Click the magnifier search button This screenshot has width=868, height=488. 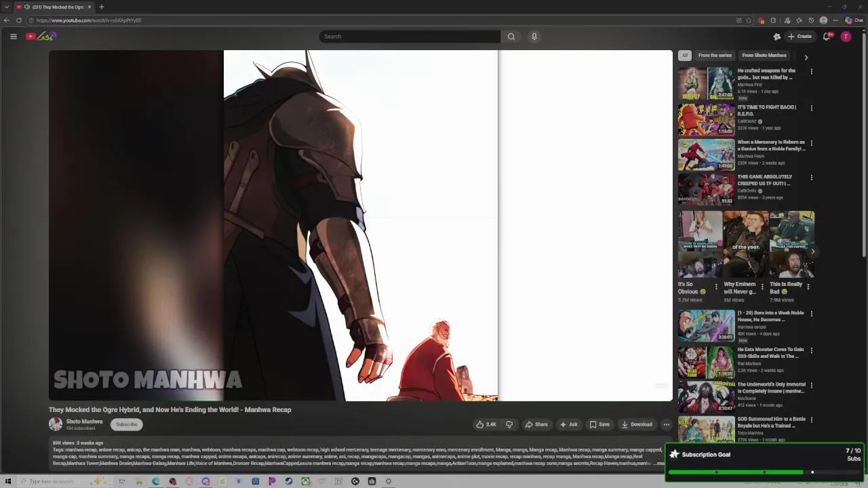pyautogui.click(x=511, y=37)
